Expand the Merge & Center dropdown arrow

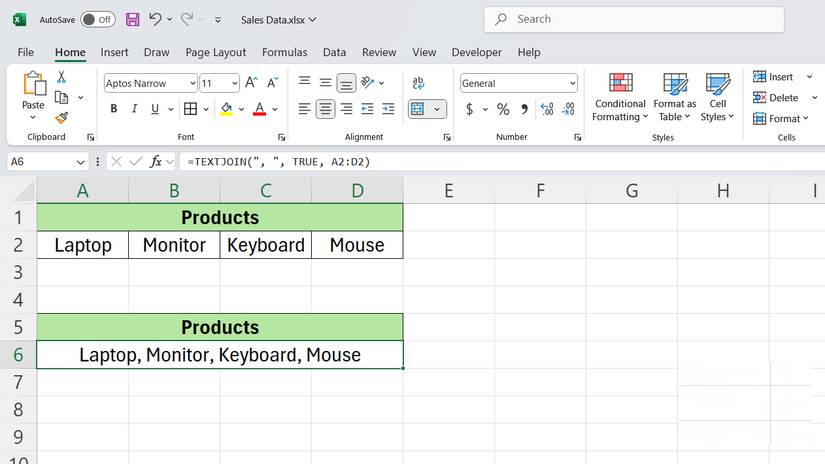[437, 109]
